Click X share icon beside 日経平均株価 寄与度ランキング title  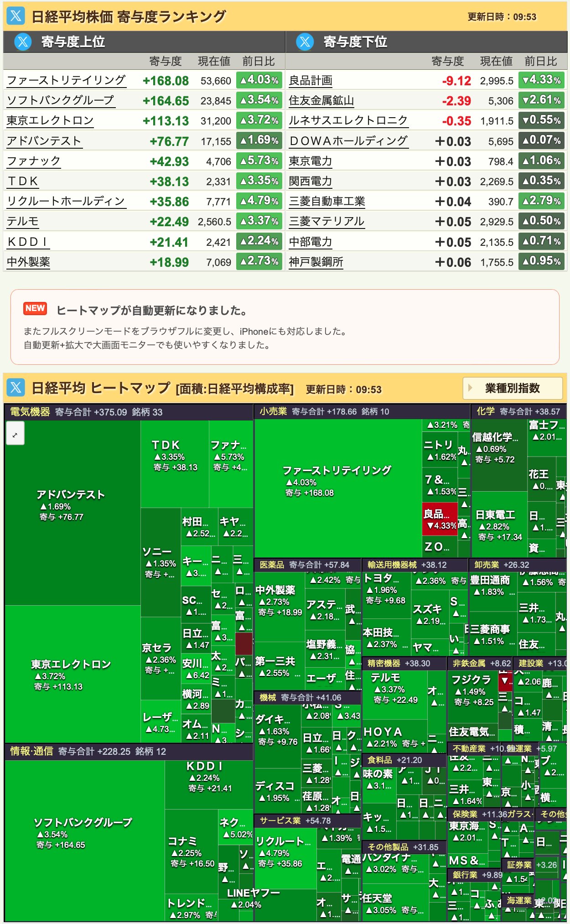(x=16, y=16)
